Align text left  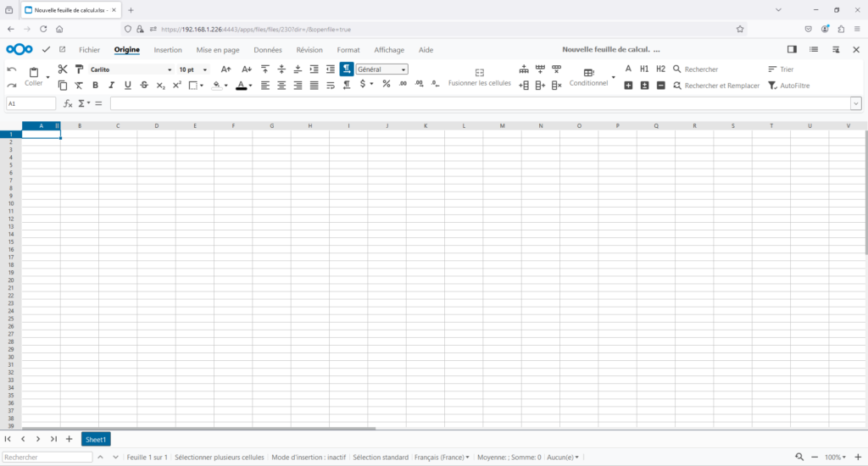265,86
